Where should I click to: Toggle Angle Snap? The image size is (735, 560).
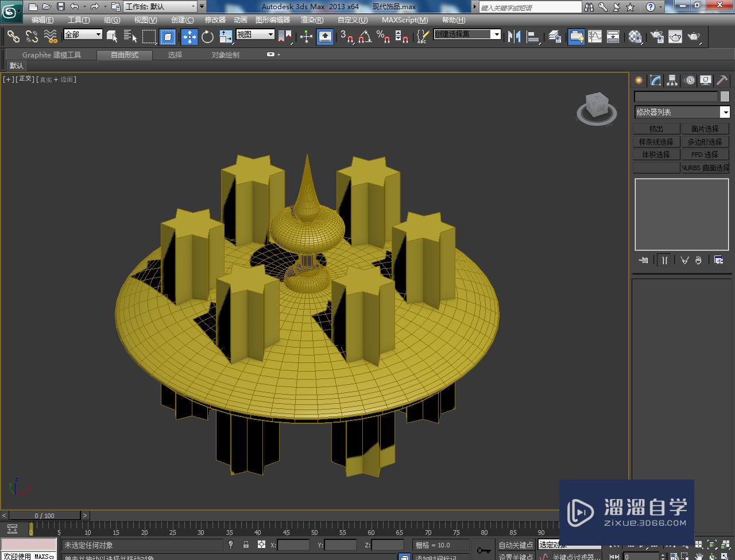click(365, 37)
